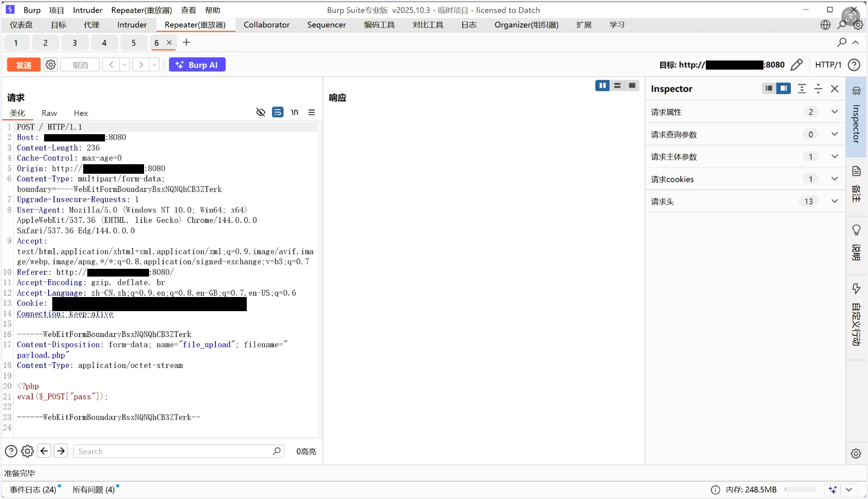Image resolution: width=868 pixels, height=499 pixels.
Task: Open the Repeater help question mark
Action: [x=854, y=65]
